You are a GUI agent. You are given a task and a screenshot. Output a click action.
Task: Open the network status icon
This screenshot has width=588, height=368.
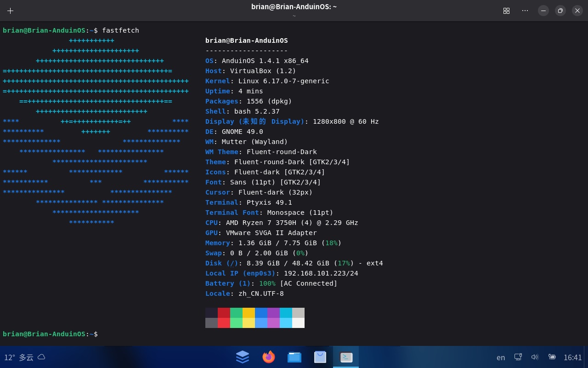pos(518,357)
